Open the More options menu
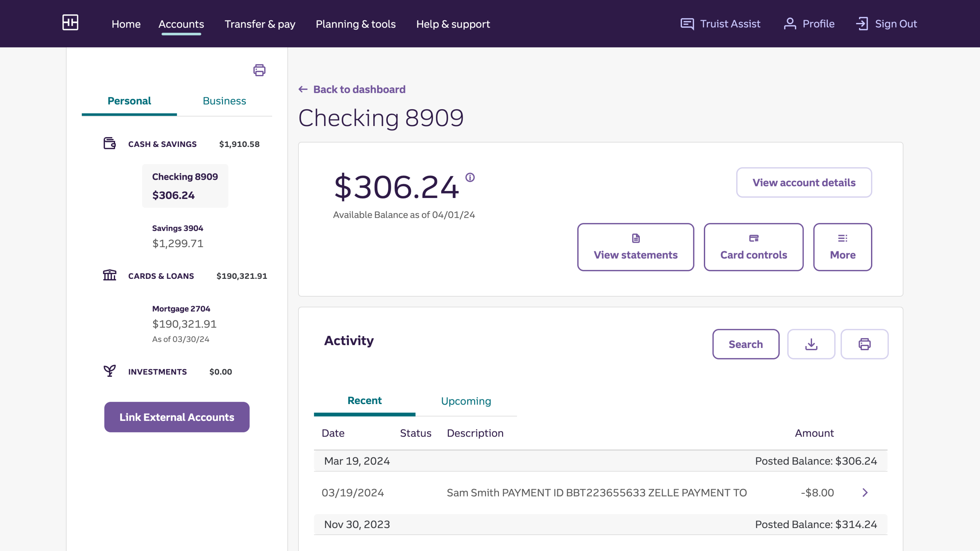The image size is (980, 551). click(x=842, y=247)
